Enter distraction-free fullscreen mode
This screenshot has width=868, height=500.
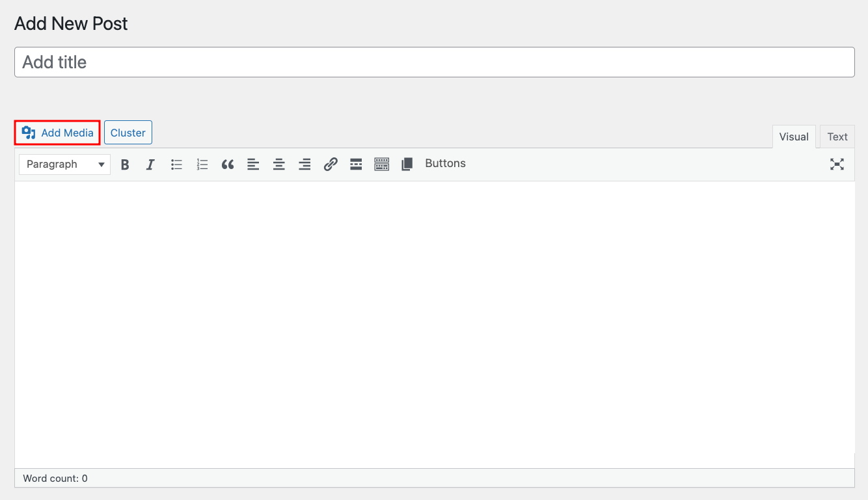coord(837,164)
